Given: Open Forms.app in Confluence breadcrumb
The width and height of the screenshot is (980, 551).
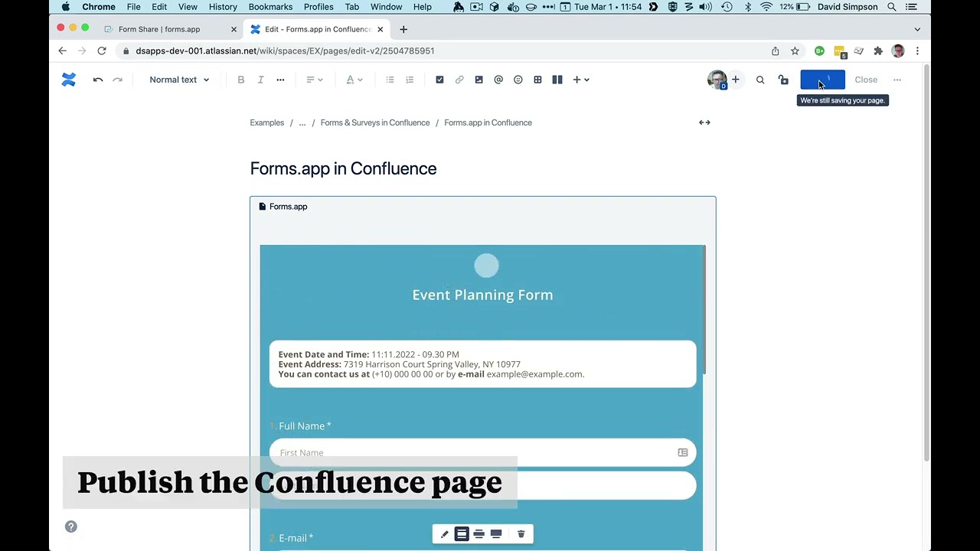Looking at the screenshot, I should pos(488,122).
